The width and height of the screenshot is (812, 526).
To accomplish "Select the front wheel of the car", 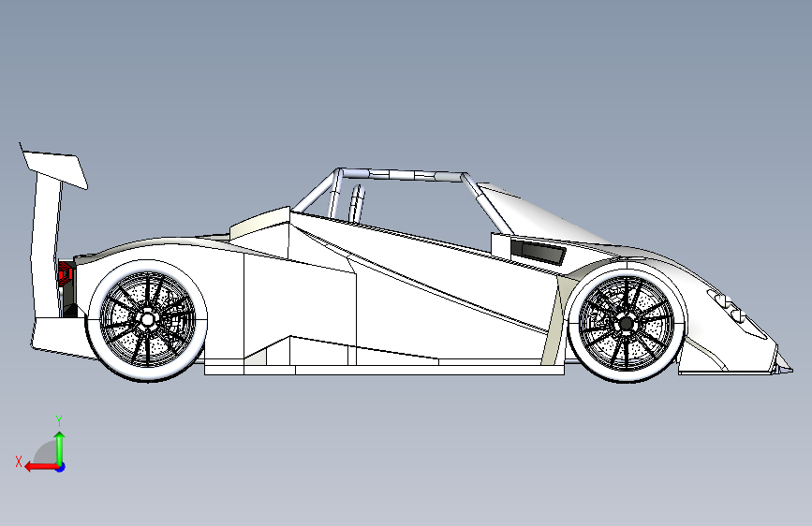I will click(627, 323).
